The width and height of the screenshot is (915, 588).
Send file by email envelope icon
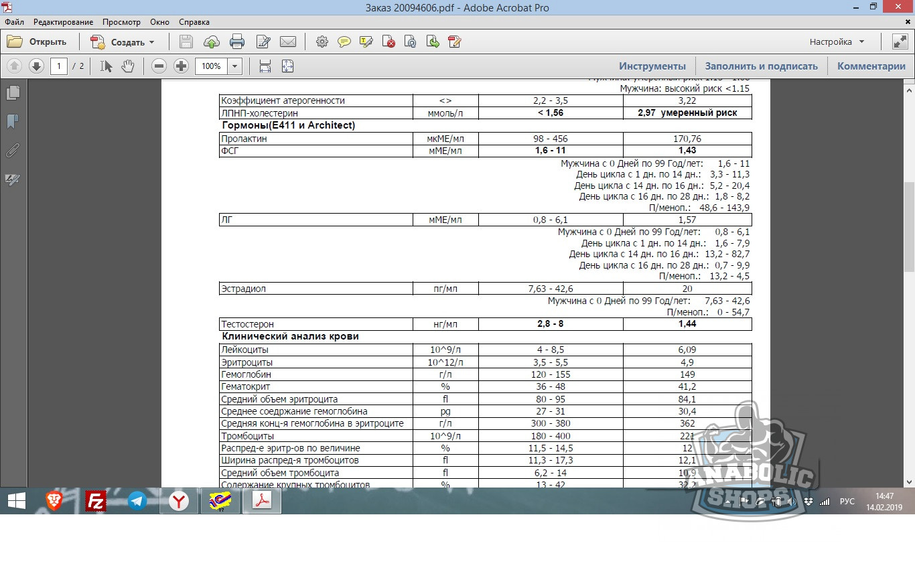pos(288,42)
